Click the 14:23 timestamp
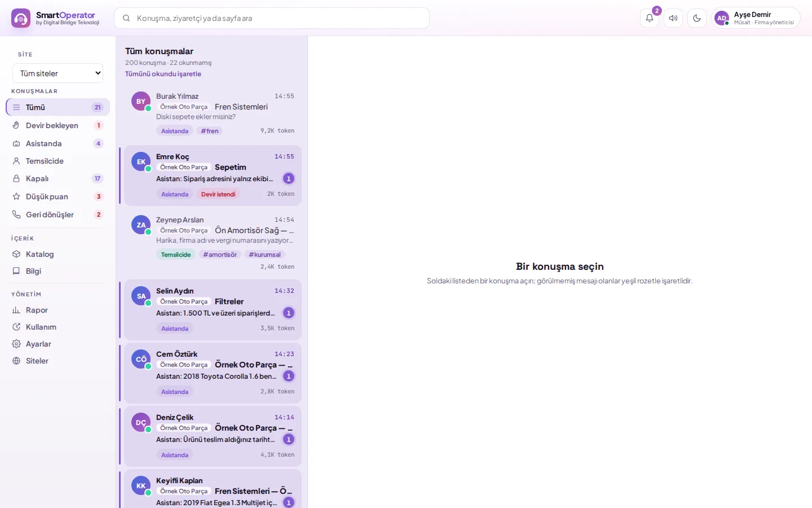812x508 pixels. 284,354
